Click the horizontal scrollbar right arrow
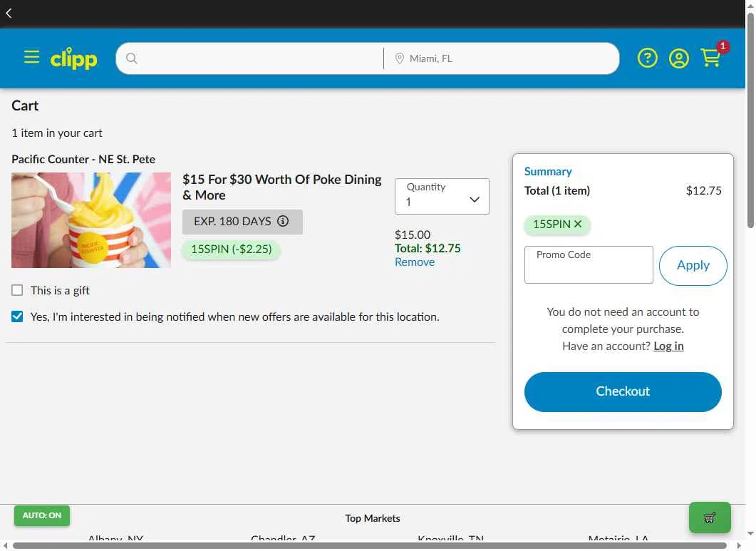This screenshot has height=551, width=756. point(739,546)
